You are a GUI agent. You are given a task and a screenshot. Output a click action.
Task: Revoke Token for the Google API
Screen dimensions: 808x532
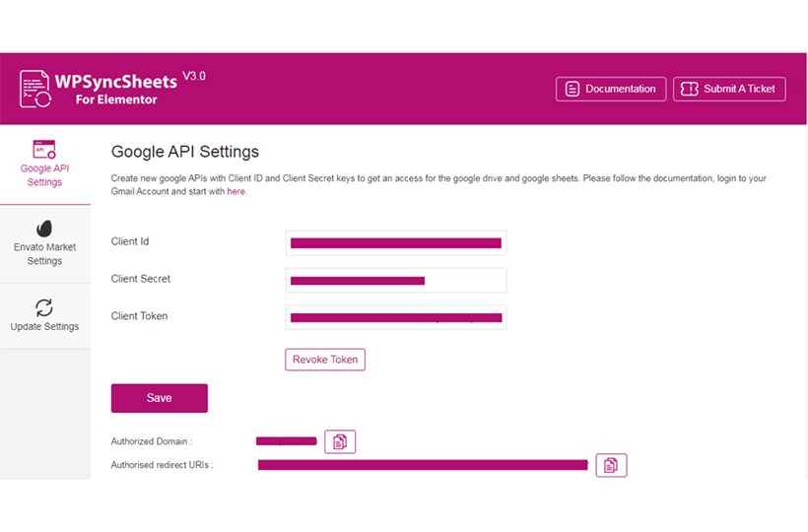click(325, 360)
